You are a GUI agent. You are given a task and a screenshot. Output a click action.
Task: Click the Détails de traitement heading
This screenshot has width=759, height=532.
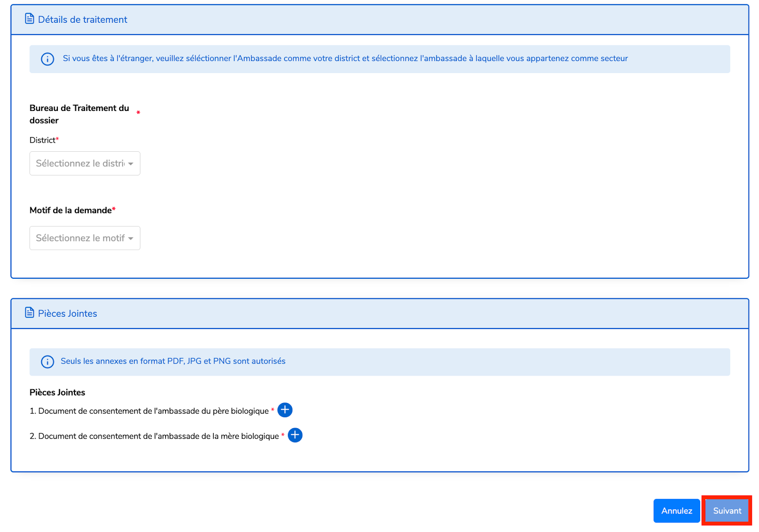(x=83, y=19)
